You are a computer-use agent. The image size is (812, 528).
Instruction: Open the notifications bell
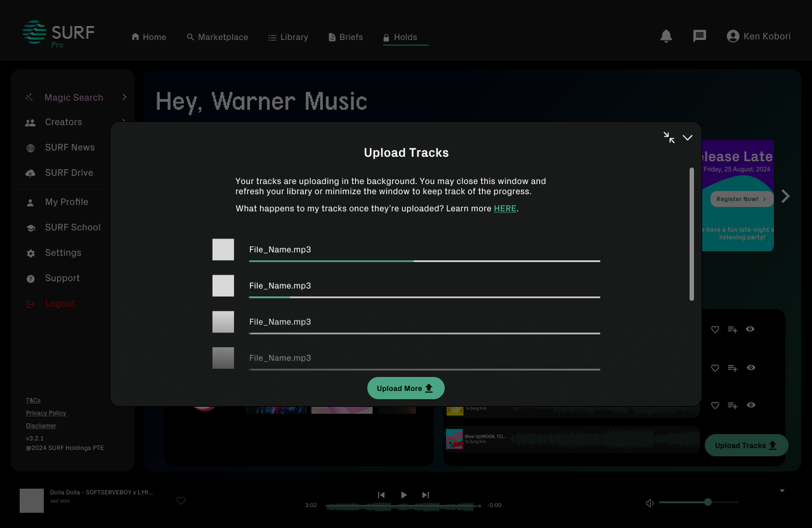coord(666,36)
